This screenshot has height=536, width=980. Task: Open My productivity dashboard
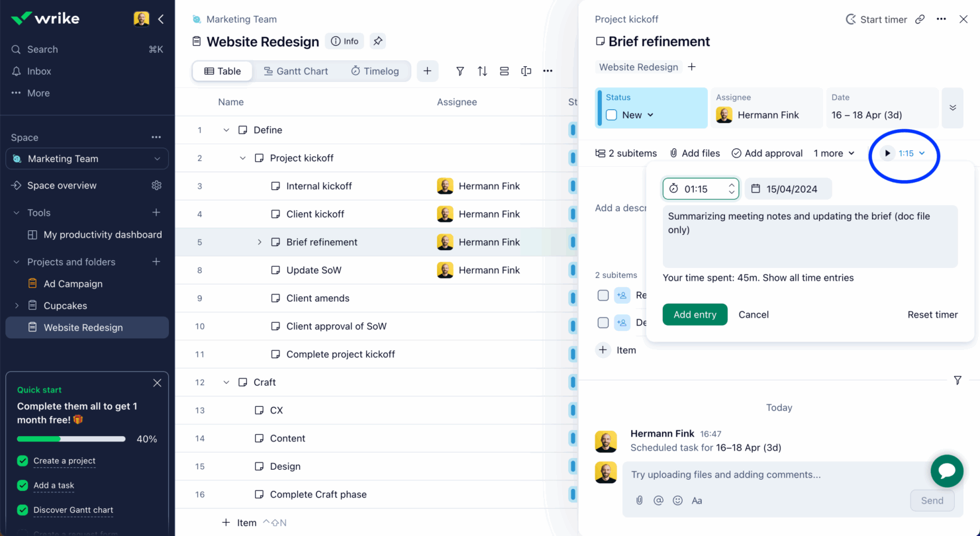[95, 234]
